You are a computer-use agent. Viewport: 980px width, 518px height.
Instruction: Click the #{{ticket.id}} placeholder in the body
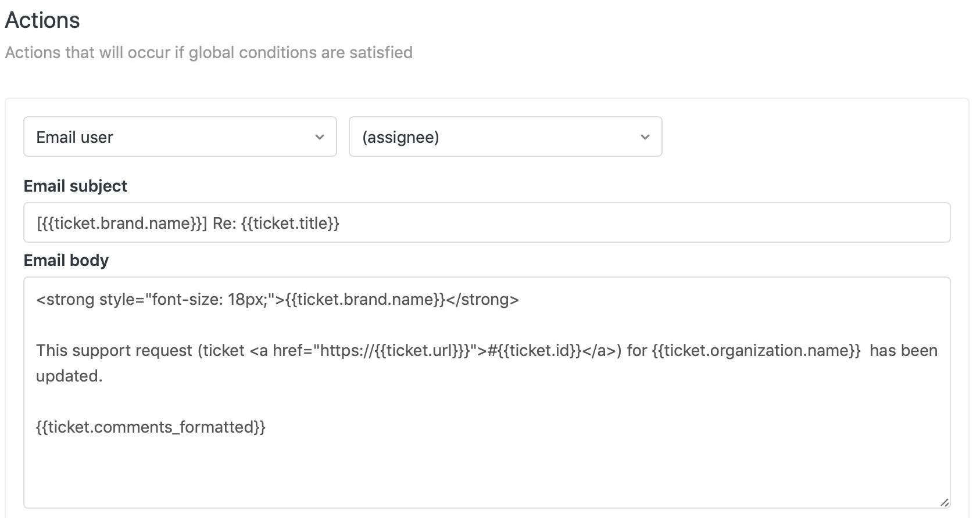pos(534,351)
